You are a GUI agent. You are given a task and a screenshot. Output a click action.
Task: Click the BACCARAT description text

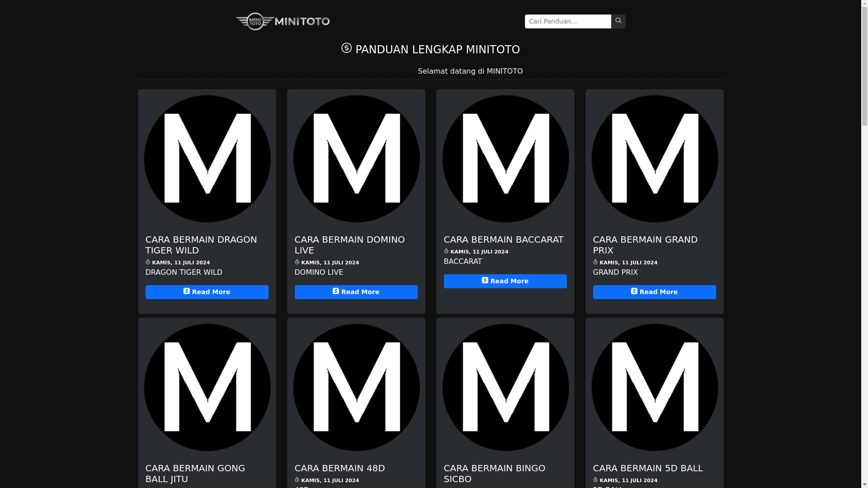[463, 262]
